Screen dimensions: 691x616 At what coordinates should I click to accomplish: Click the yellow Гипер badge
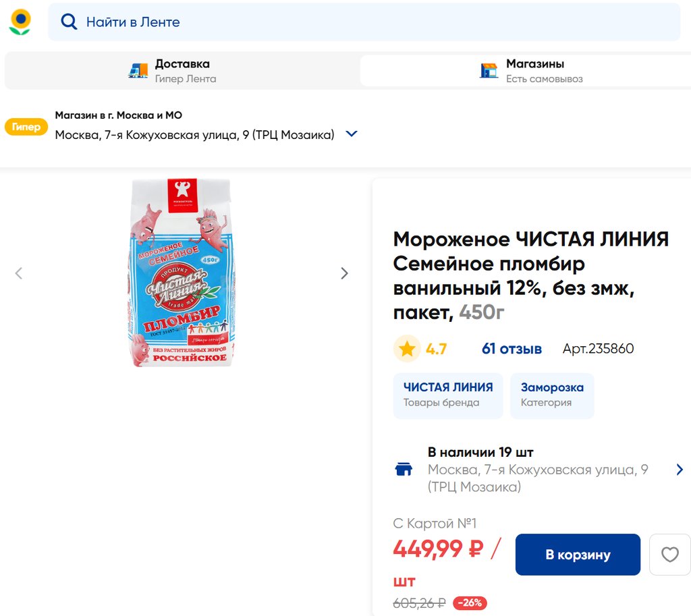click(x=26, y=127)
